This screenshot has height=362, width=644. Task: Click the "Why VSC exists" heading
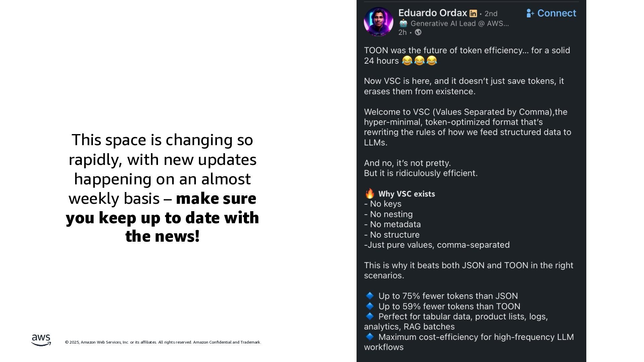[407, 194]
